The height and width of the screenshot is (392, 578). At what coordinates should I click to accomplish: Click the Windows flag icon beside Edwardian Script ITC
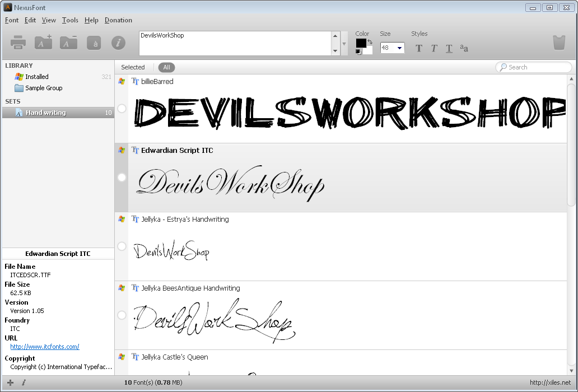122,150
